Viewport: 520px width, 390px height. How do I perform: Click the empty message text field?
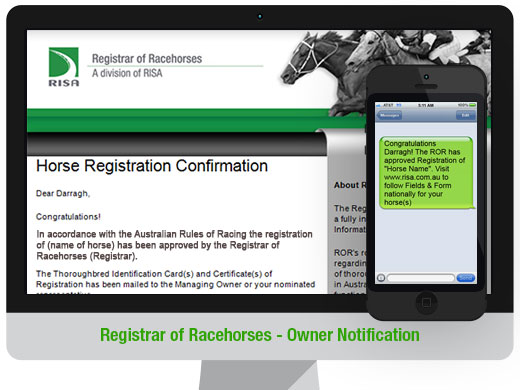point(421,278)
